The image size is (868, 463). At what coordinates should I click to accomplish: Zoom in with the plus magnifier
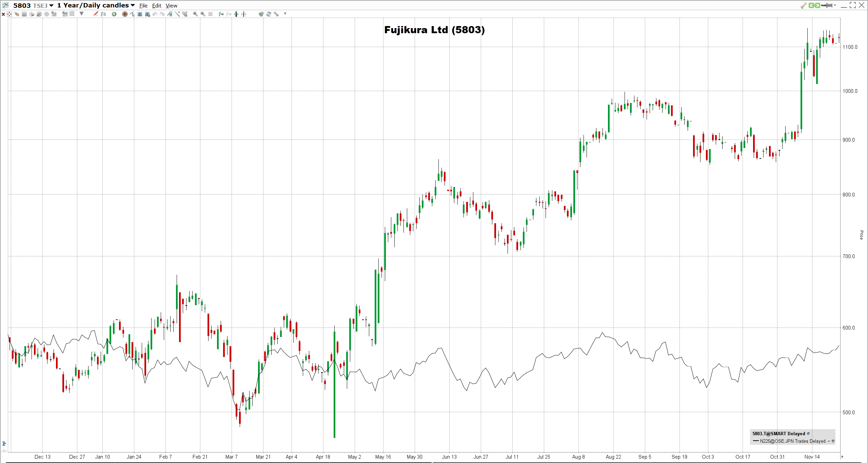[x=195, y=14]
